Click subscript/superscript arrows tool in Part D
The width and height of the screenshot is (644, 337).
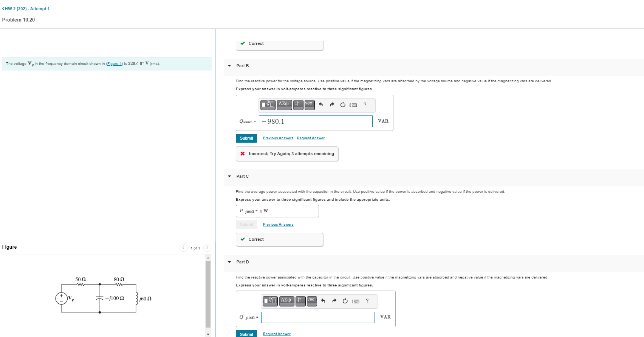300,301
